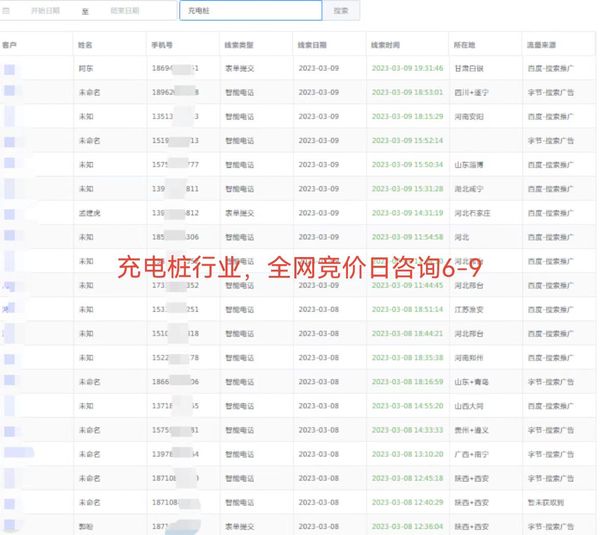The image size is (600, 535).
Task: Select location cell 四川+遂宁
Action: tap(471, 93)
